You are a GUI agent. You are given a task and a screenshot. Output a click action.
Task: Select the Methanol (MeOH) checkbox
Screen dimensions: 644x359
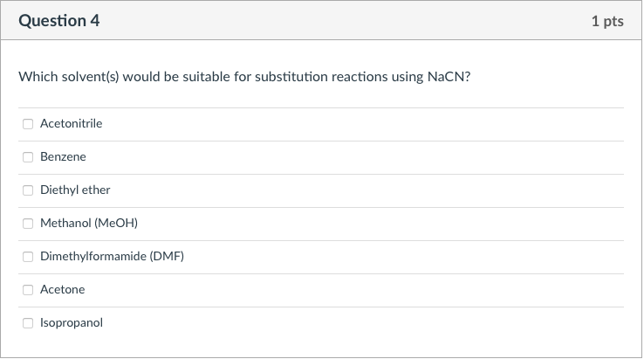(x=28, y=224)
